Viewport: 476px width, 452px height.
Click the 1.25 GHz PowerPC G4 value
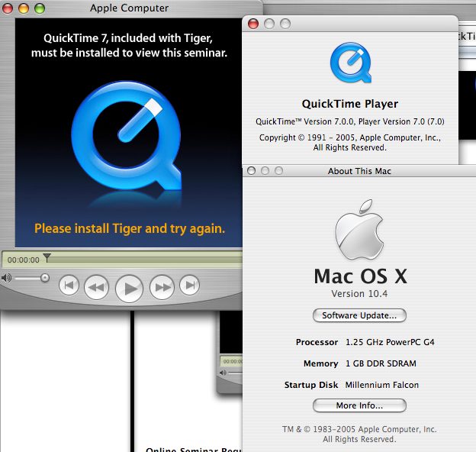pos(390,342)
